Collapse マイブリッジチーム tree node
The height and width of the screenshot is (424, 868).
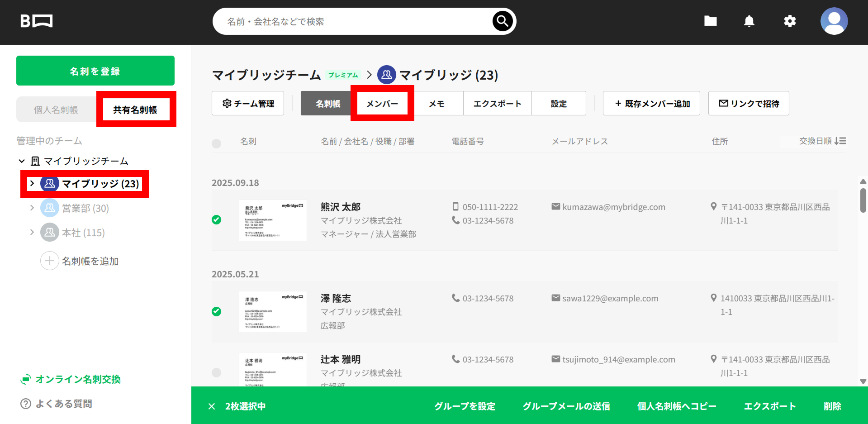pos(21,161)
